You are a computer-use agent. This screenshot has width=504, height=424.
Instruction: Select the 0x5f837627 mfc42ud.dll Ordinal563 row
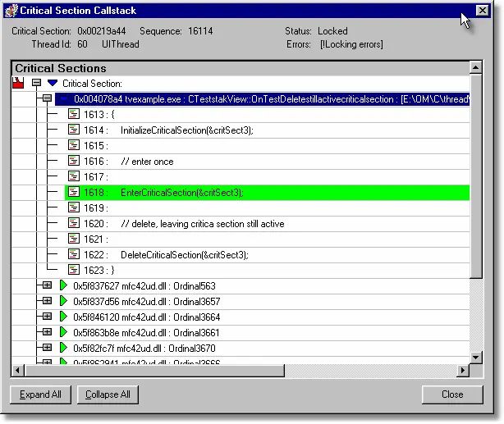[x=144, y=286]
